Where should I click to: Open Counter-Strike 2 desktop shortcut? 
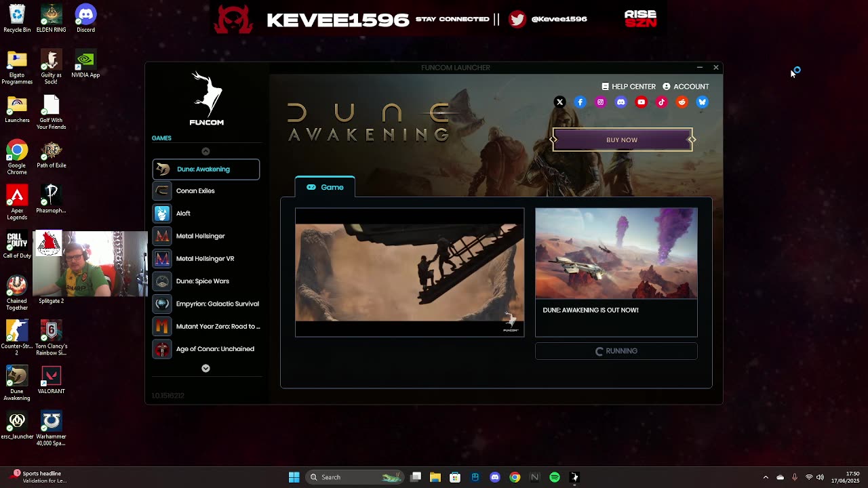(x=17, y=338)
